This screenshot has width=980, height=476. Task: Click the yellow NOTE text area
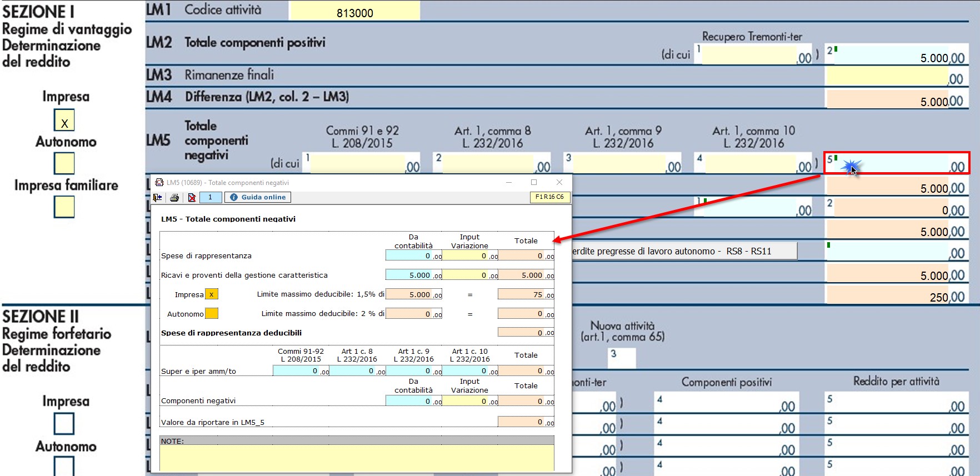click(357, 458)
